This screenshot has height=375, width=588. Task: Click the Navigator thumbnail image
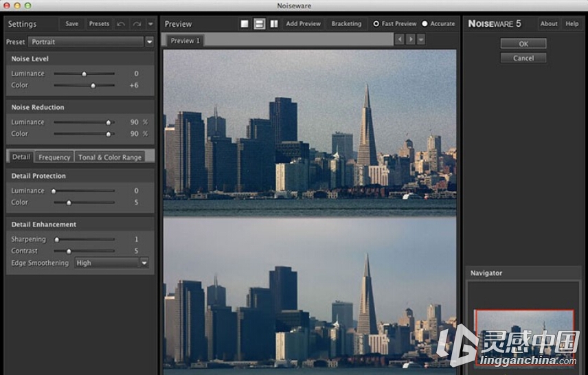point(524,337)
